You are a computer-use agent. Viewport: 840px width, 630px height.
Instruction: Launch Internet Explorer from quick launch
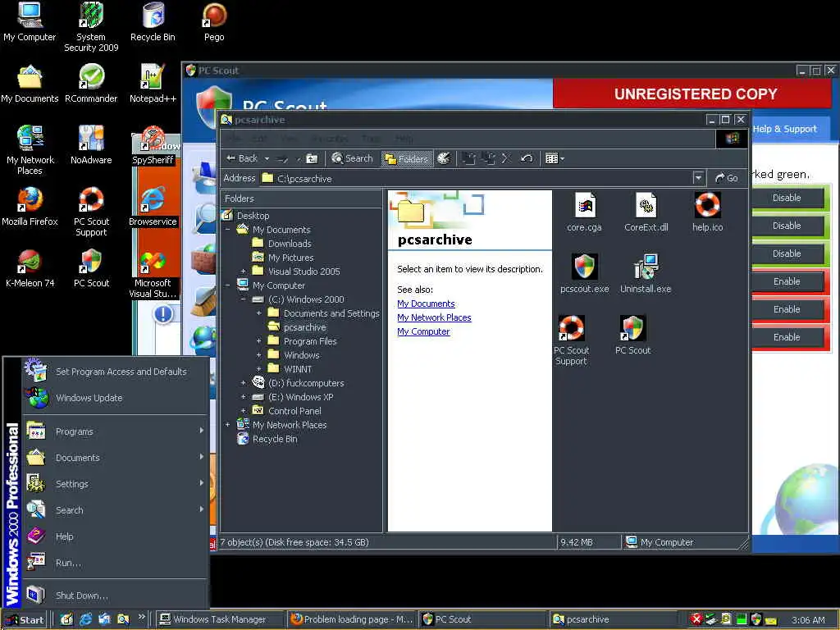tap(85, 619)
